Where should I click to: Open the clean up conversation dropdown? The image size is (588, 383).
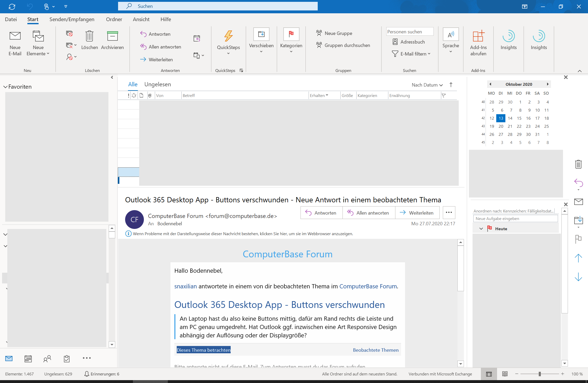coord(71,45)
